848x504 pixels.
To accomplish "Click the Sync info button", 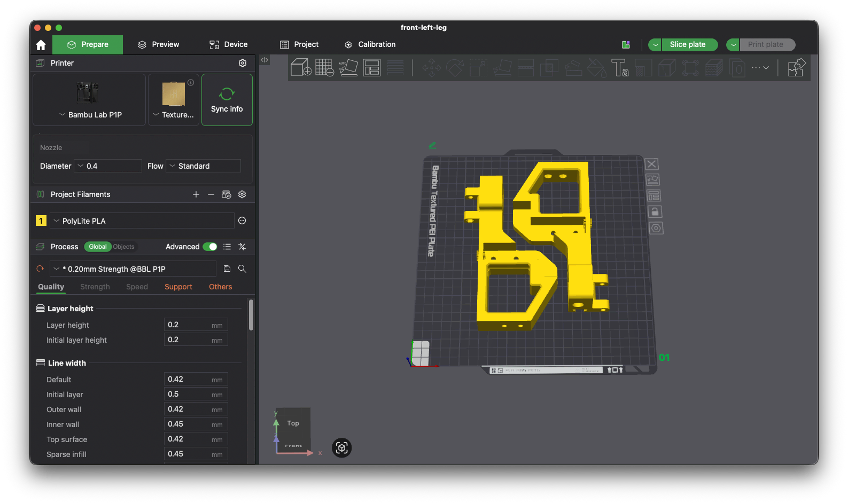I will tap(227, 100).
